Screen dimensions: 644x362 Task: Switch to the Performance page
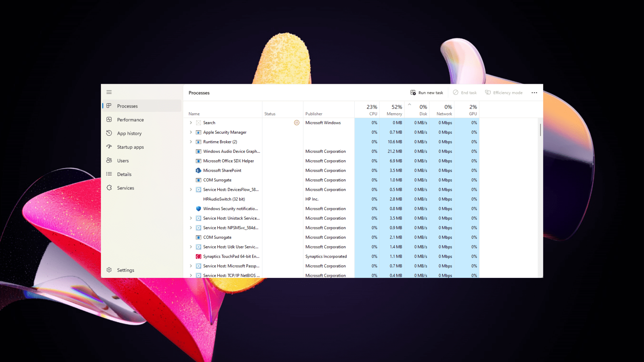pos(142,120)
